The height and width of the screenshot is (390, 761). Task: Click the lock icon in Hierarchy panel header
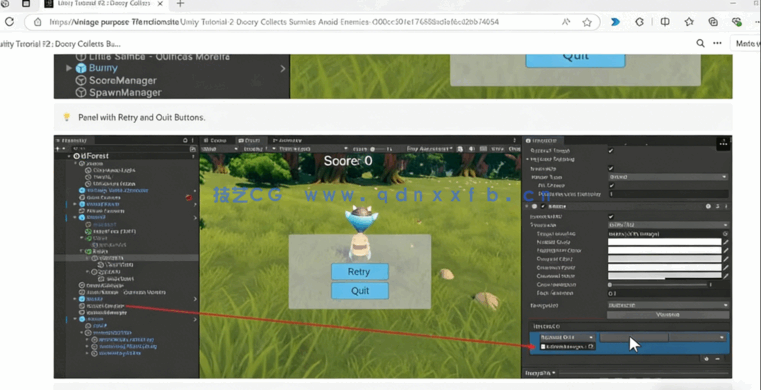[x=185, y=140]
